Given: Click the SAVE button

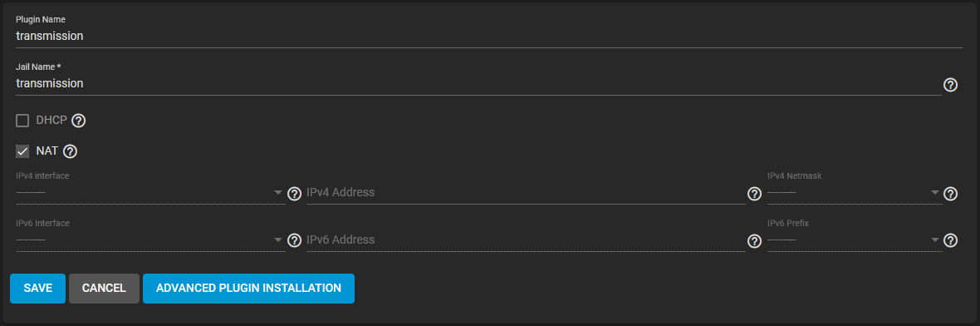Looking at the screenshot, I should [x=37, y=289].
